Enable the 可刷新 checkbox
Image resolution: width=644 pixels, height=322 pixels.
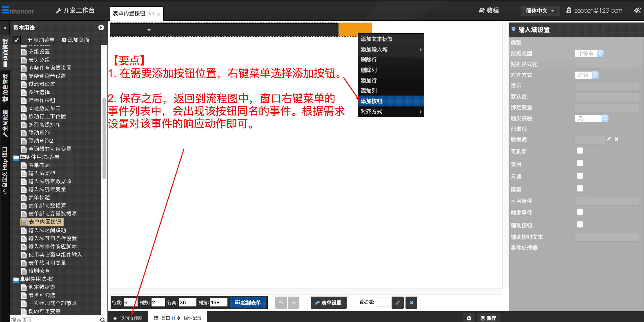point(580,151)
